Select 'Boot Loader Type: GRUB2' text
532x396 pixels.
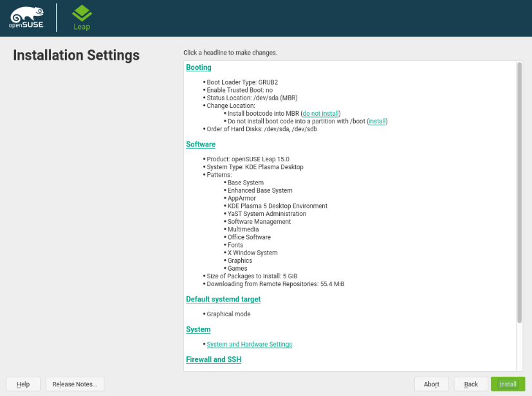pyautogui.click(x=243, y=82)
